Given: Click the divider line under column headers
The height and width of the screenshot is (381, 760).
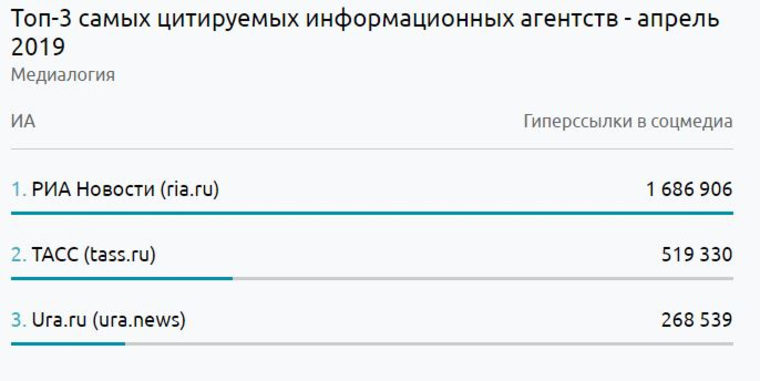Looking at the screenshot, I should click(372, 149).
